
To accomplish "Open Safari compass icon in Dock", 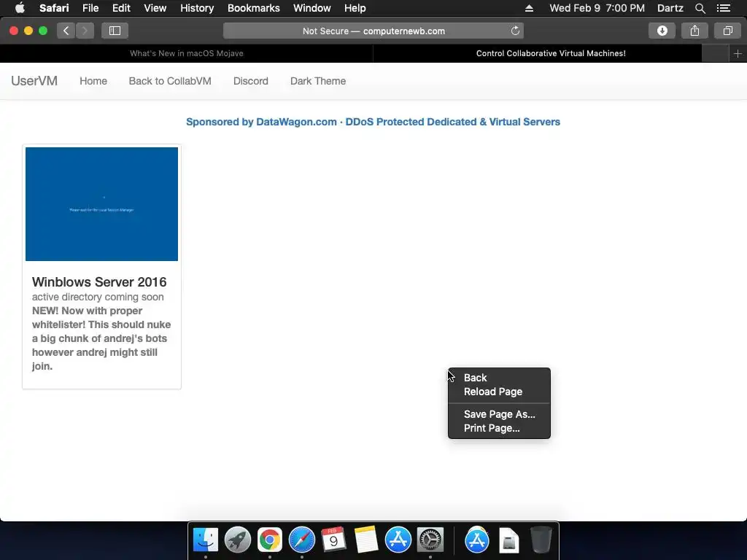I will 302,540.
